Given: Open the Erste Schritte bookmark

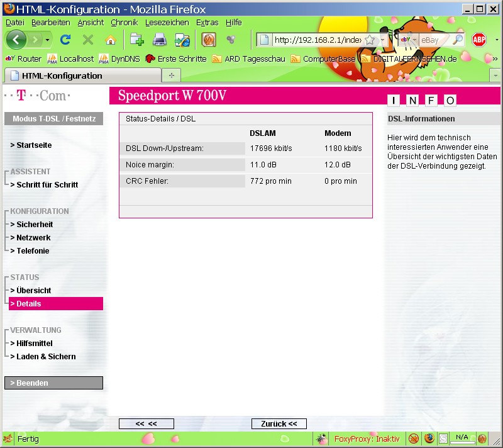Looking at the screenshot, I should tap(176, 59).
